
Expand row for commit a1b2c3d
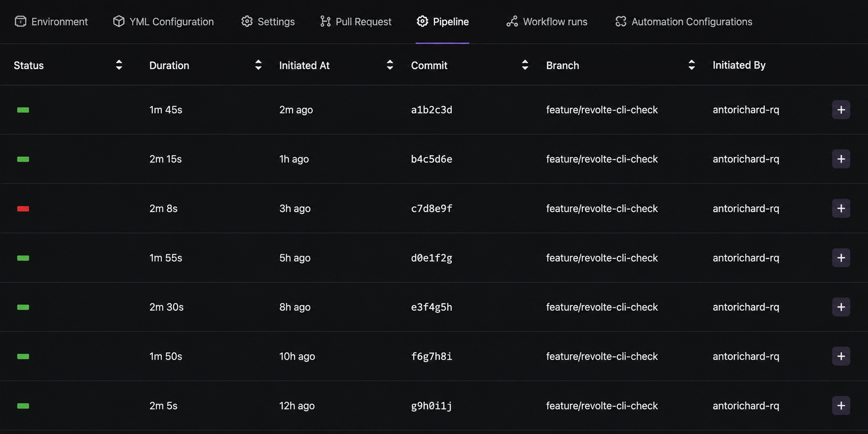pos(841,110)
